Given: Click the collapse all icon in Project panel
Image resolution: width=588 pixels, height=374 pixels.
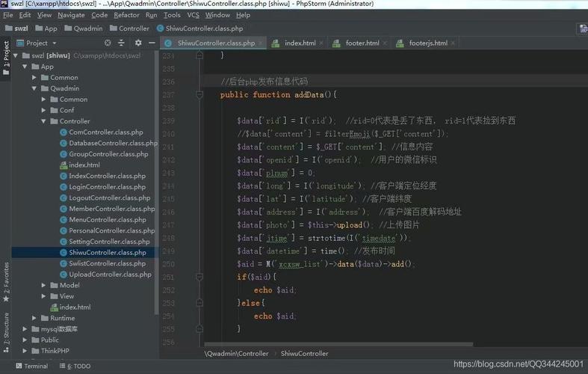Looking at the screenshot, I should pos(121,43).
